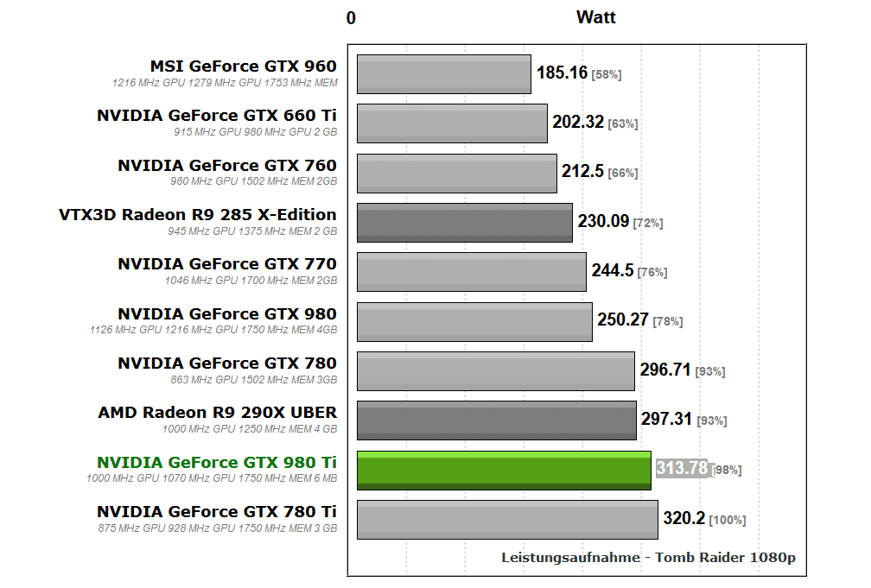Click the NVIDIA GeForce GTX 770 label

point(227,264)
